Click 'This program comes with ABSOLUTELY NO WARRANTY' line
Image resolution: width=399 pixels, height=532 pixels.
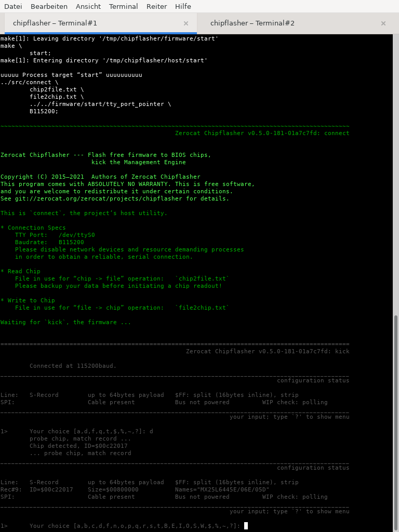tap(128, 184)
